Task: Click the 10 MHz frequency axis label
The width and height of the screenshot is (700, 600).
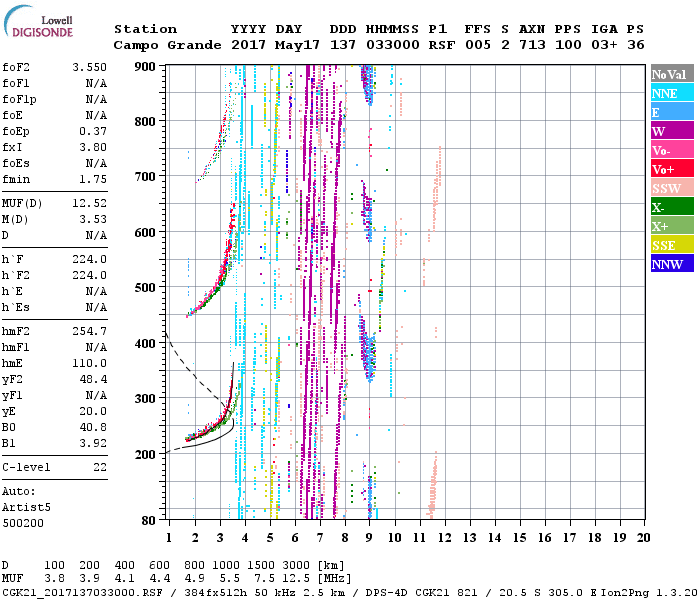Action: click(x=394, y=538)
